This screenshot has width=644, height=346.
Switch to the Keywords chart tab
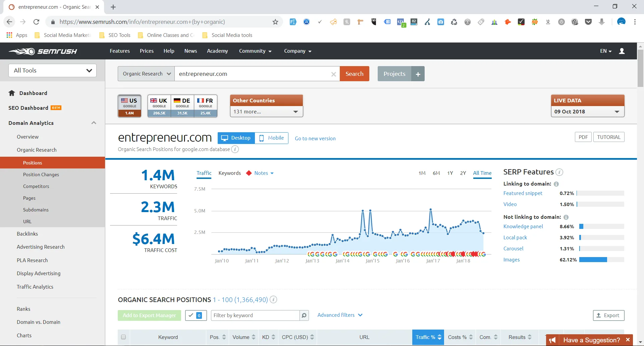(x=229, y=173)
